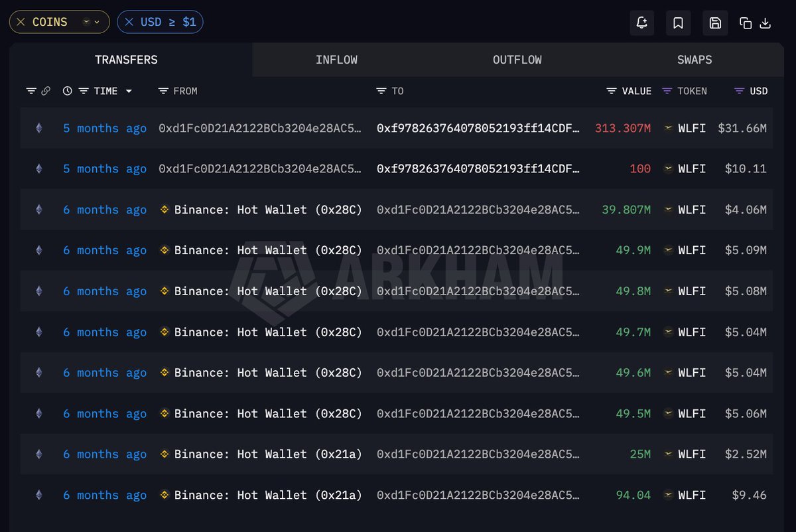Click 5 months ago in $10.11 row
The width and height of the screenshot is (796, 532).
pos(105,168)
